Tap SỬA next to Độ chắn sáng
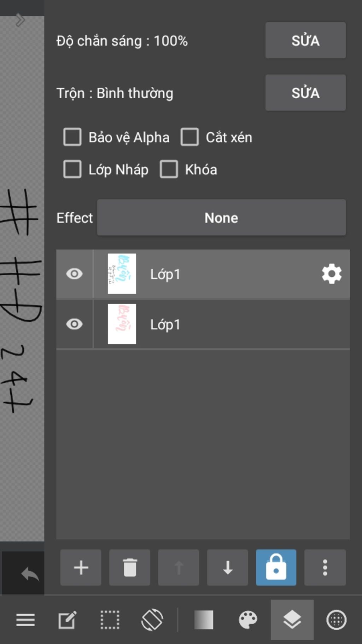Viewport: 362px width, 644px height. click(x=305, y=40)
